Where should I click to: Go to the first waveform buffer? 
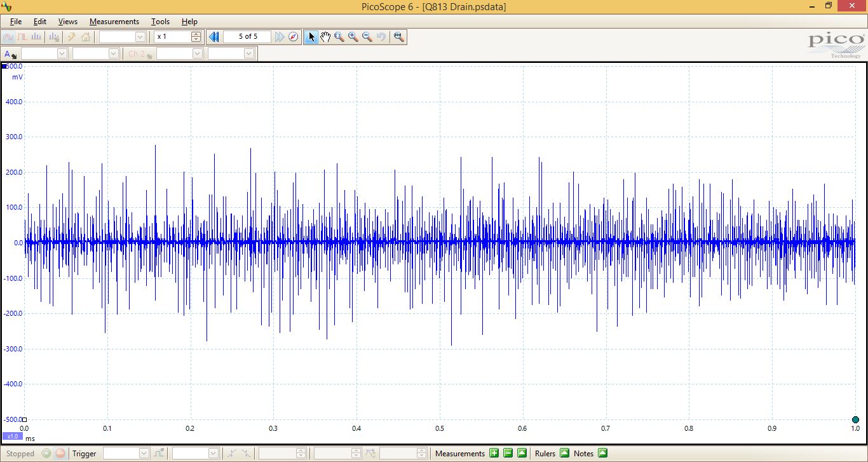click(x=214, y=37)
